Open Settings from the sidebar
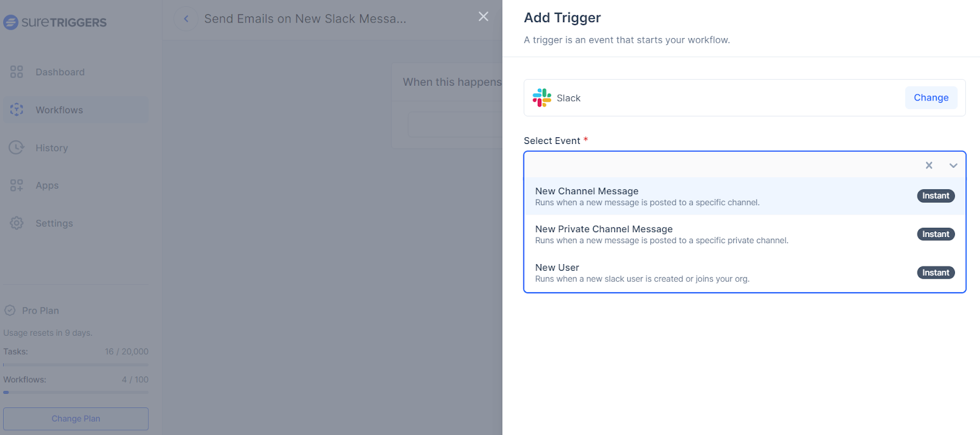980x435 pixels. 76,224
